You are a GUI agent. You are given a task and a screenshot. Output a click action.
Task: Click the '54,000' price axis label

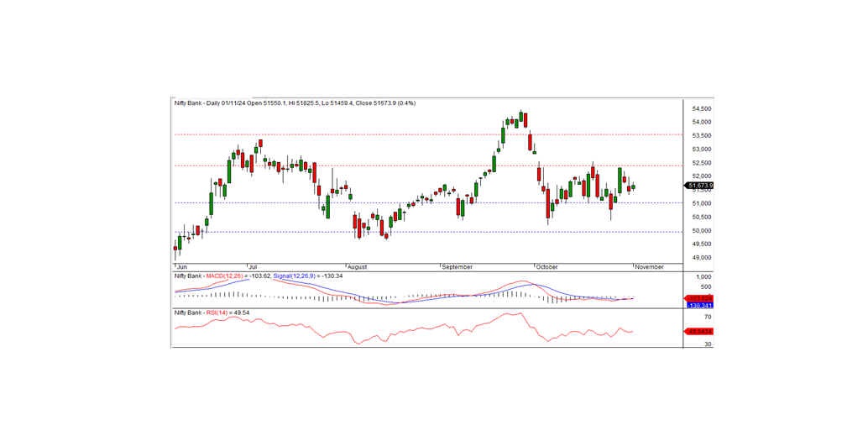click(x=702, y=123)
